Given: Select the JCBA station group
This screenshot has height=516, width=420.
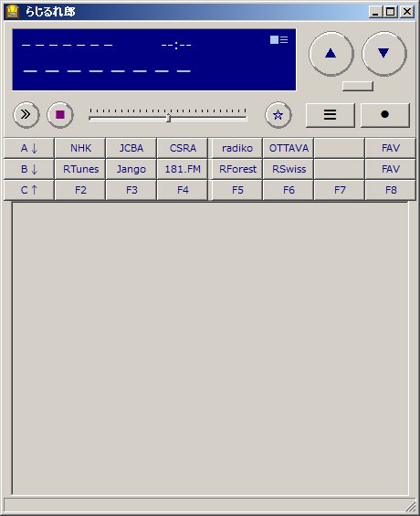Looking at the screenshot, I should click(x=131, y=148).
